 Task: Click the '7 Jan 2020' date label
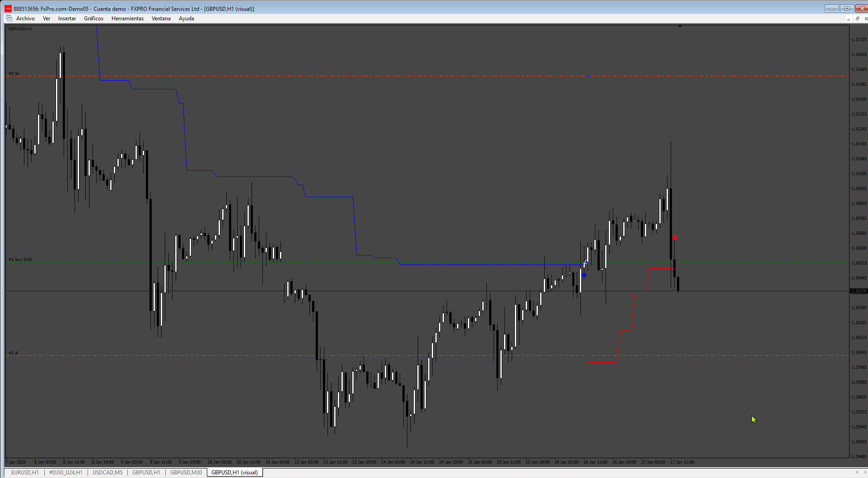[16, 462]
